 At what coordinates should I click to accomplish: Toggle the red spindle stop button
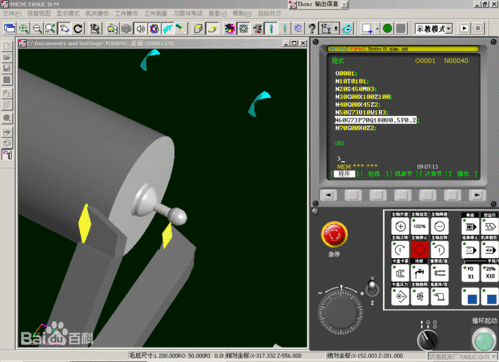pyautogui.click(x=419, y=250)
